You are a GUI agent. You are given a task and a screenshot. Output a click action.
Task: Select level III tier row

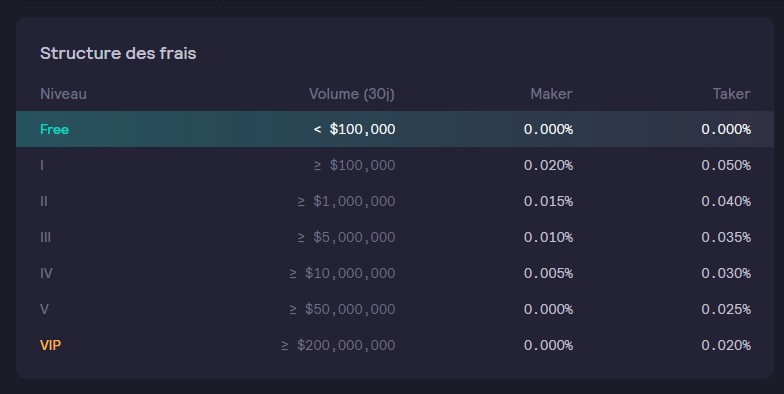coord(395,237)
